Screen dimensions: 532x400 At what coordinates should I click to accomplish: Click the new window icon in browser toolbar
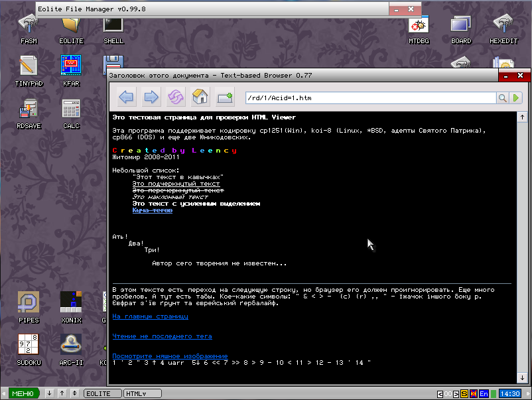pyautogui.click(x=224, y=98)
